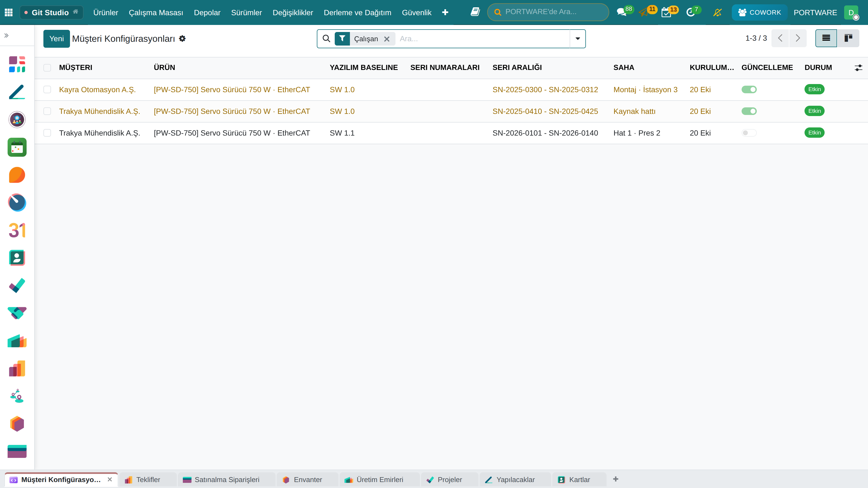
Task: Open the Derleme ve Dağıtım menu
Action: point(357,12)
